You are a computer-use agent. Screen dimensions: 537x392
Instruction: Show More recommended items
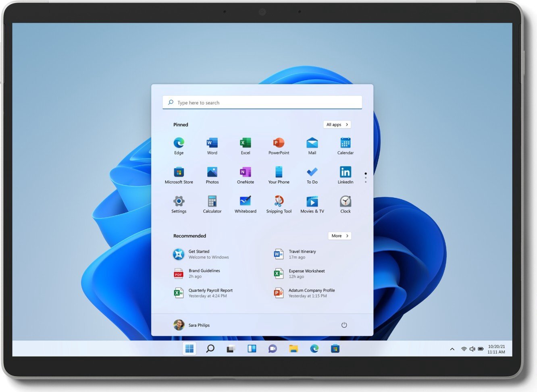340,236
